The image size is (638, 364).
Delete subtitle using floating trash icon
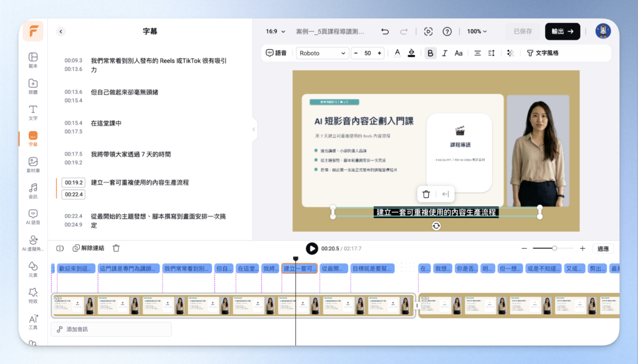(426, 194)
